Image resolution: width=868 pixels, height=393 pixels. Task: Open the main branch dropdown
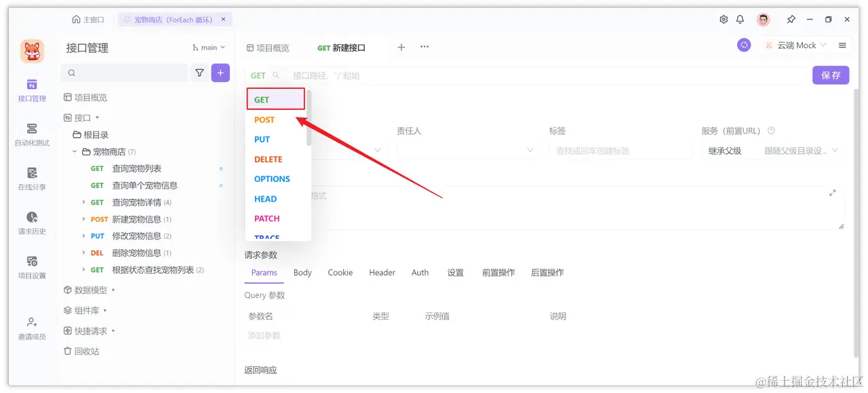coord(208,47)
